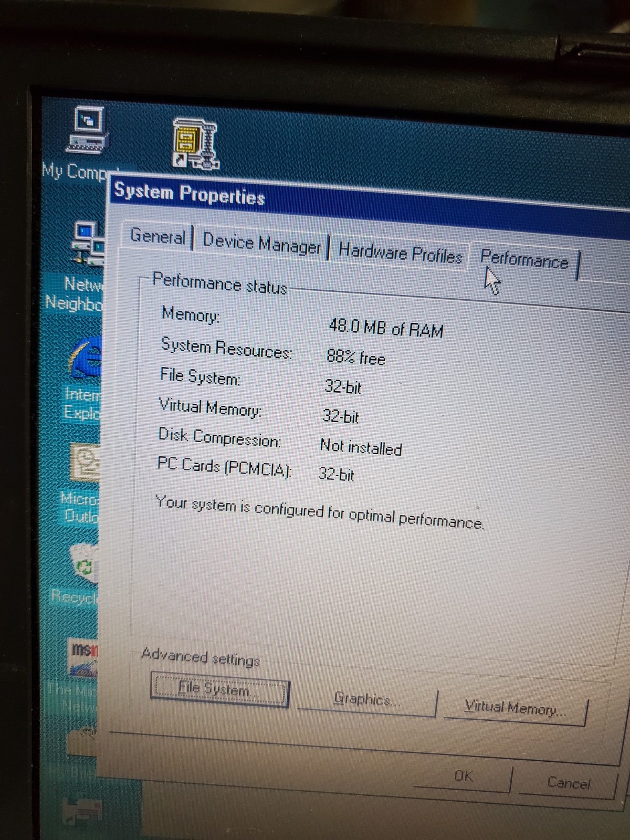Open the Microsoft Outlook desktop icon
630x840 pixels.
85,462
